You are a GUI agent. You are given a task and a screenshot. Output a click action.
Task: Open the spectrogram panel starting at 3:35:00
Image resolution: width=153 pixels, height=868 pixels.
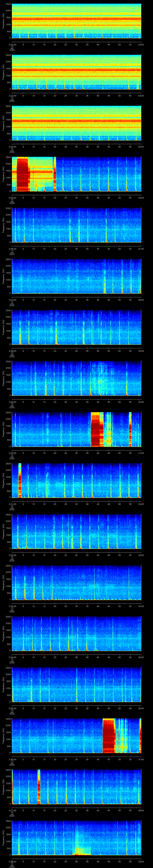coord(77,685)
